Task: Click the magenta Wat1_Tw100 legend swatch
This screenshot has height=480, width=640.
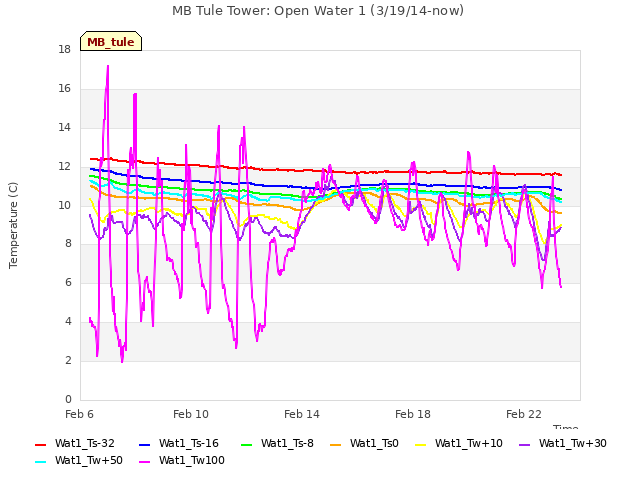Action: 144,462
